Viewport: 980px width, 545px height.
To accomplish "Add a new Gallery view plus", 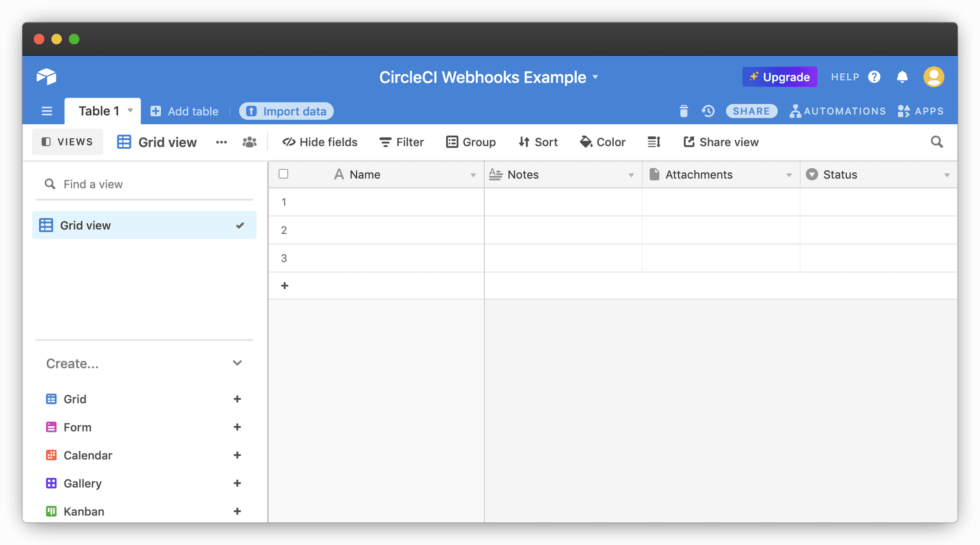I will point(237,483).
